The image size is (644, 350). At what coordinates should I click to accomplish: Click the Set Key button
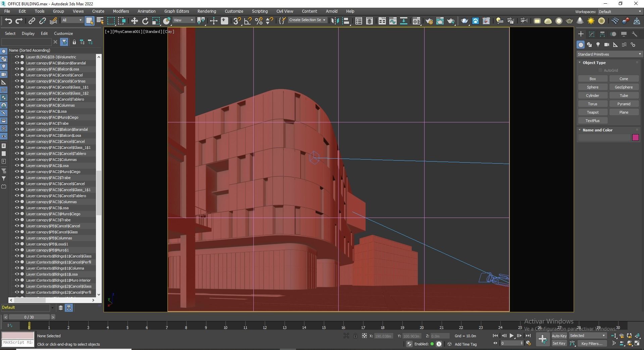point(559,344)
